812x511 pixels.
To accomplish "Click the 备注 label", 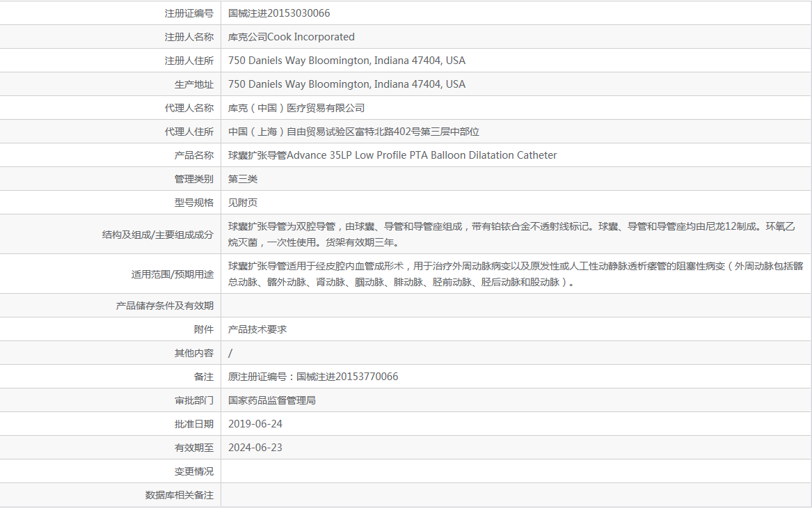I will pos(204,377).
